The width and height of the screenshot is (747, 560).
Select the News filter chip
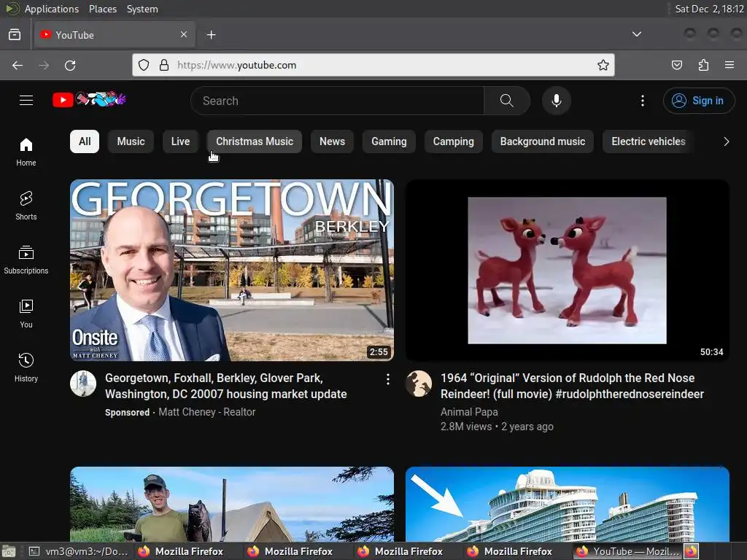(332, 141)
